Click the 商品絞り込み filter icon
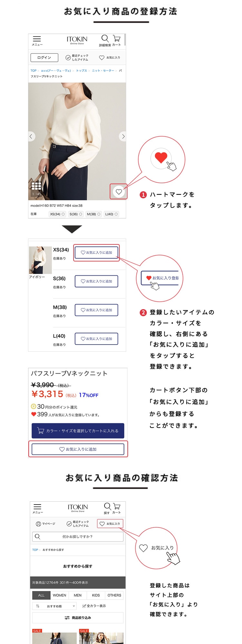The width and height of the screenshot is (242, 644). click(x=67, y=618)
